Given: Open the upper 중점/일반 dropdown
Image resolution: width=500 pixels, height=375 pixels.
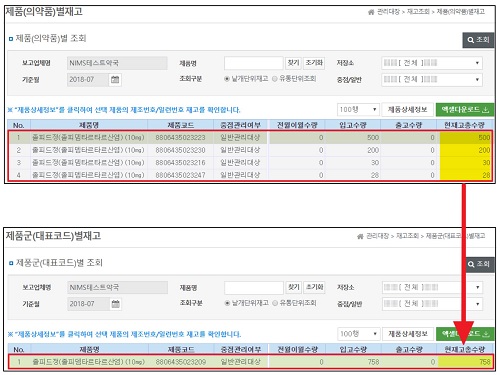Looking at the screenshot, I should [432, 79].
